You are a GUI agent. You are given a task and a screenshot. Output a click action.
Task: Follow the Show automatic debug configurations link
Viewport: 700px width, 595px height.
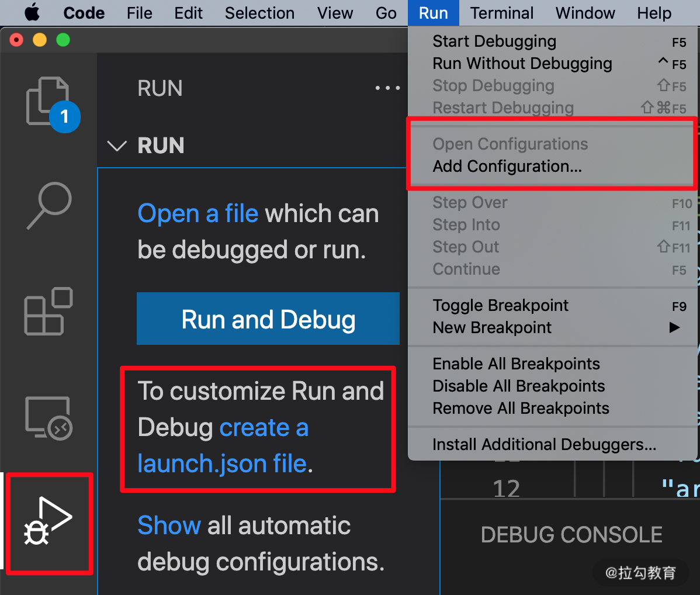tap(169, 525)
